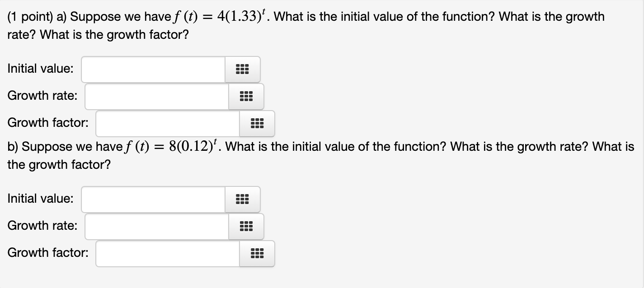Open equation editor for part b Initial value
Screen dimensions: 644x288
point(243,200)
